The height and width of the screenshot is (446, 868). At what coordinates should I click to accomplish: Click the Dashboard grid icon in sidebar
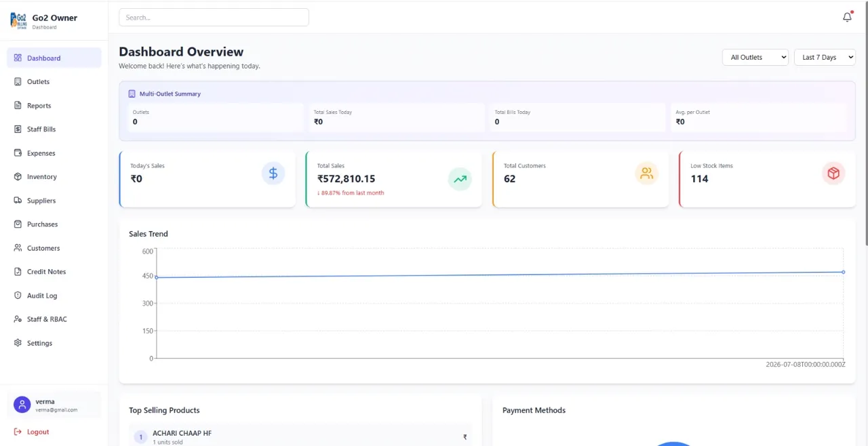[18, 58]
